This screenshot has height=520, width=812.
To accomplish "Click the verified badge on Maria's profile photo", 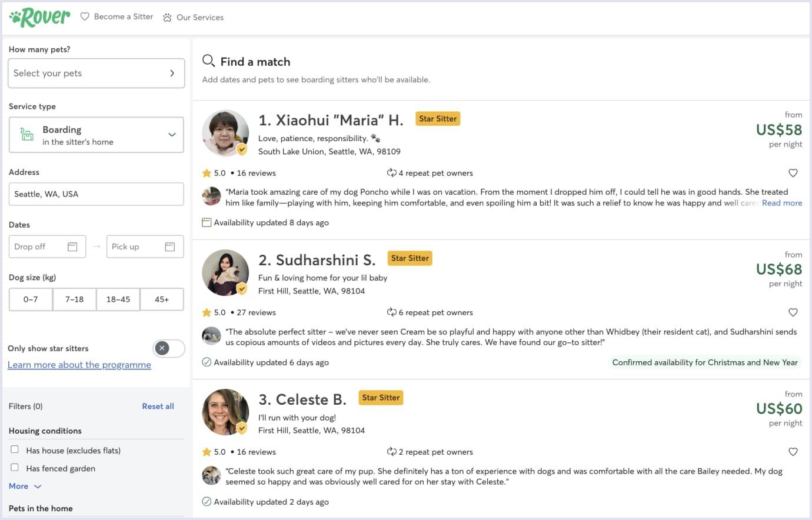I will pyautogui.click(x=242, y=149).
